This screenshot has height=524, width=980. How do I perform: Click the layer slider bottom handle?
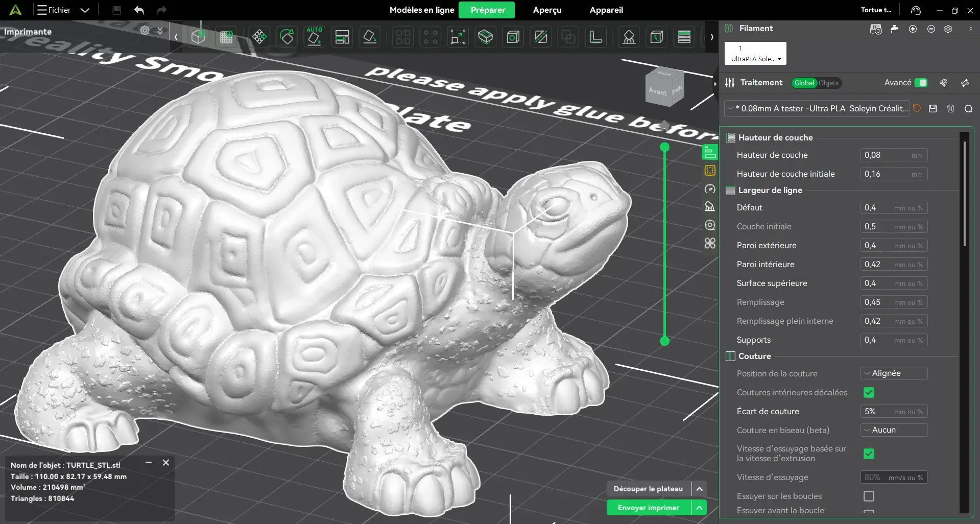pyautogui.click(x=664, y=341)
